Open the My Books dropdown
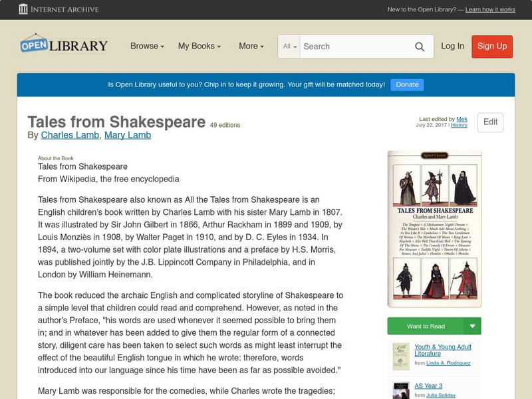 [199, 47]
